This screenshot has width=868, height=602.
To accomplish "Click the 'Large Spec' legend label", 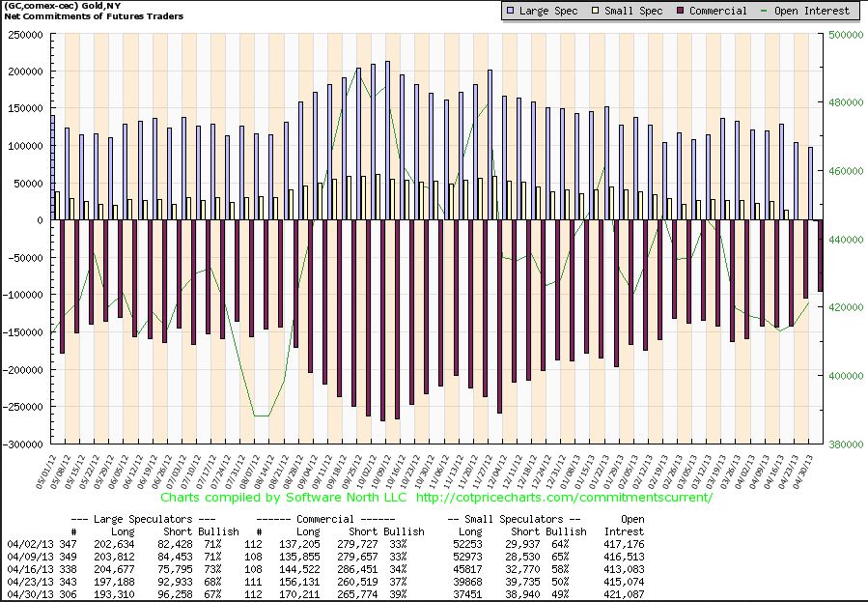I will click(548, 11).
